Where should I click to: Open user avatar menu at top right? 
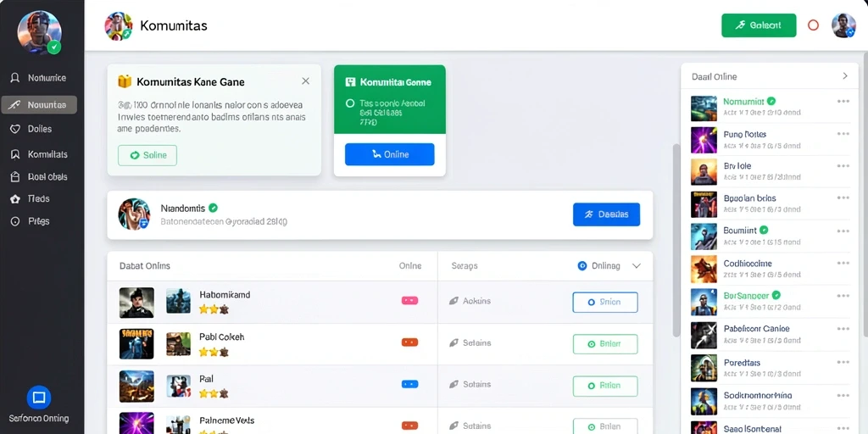click(x=843, y=25)
